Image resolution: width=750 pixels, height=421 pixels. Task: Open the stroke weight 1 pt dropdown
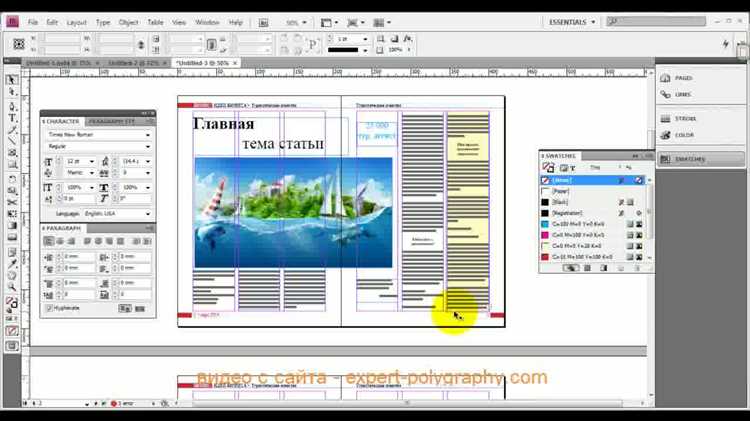point(365,39)
